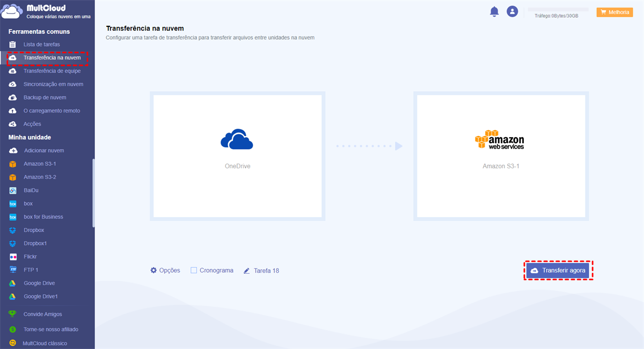Screen dimensions: 644x349
Task: Click the Sincronização em nuvem icon
Action: (13, 84)
